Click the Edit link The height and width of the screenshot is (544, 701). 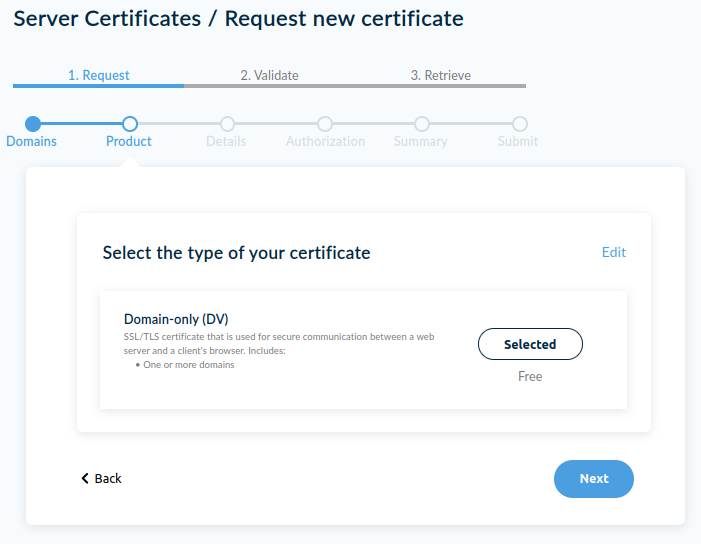click(613, 252)
